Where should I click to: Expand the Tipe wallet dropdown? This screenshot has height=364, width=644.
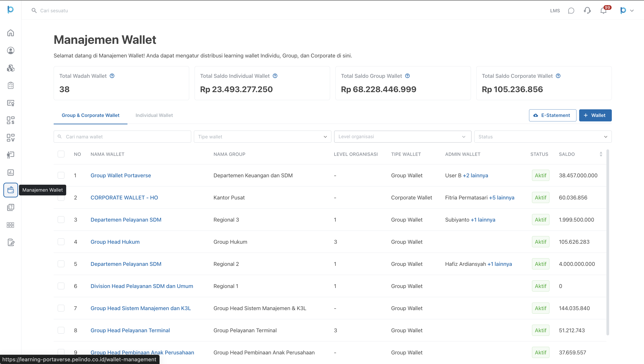[x=262, y=137]
